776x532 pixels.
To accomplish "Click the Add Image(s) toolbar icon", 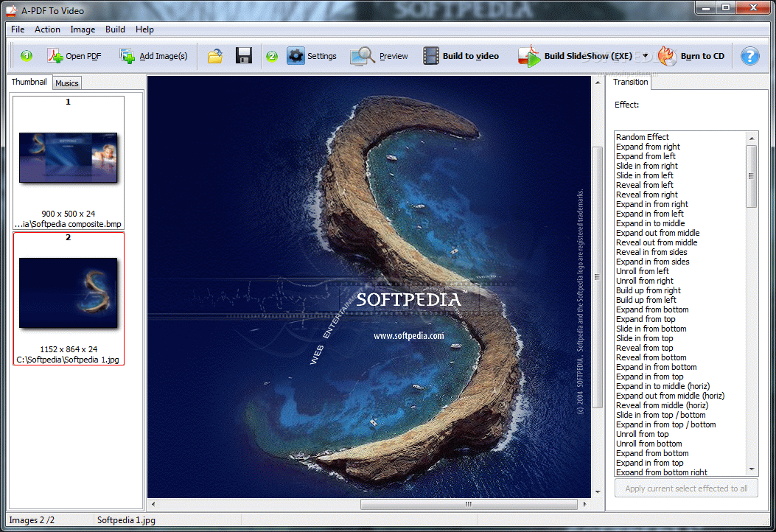I will (x=127, y=56).
